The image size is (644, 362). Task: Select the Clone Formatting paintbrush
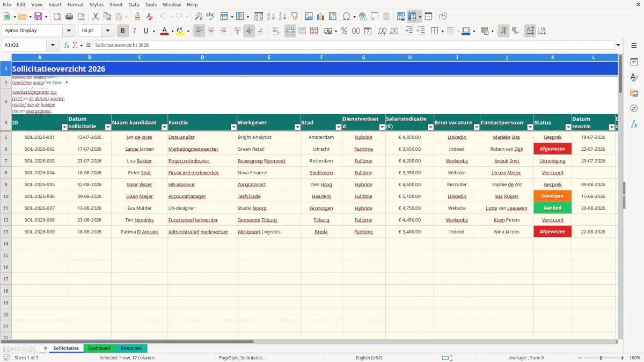coord(138,17)
